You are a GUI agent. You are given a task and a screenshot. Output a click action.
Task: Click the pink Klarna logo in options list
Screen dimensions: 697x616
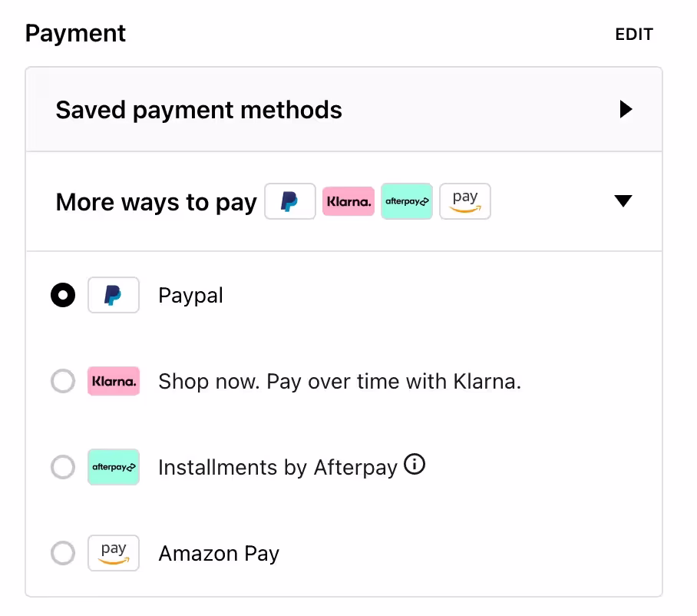pyautogui.click(x=114, y=381)
